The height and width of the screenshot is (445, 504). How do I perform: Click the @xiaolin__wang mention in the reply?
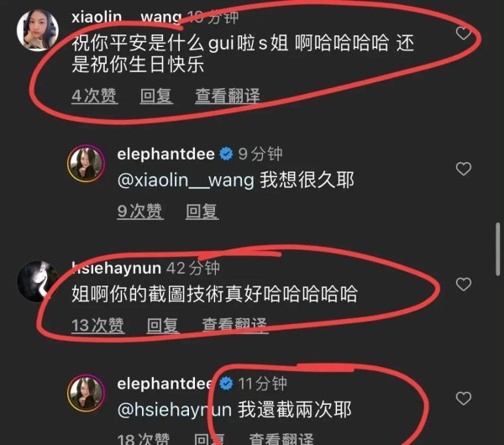186,180
